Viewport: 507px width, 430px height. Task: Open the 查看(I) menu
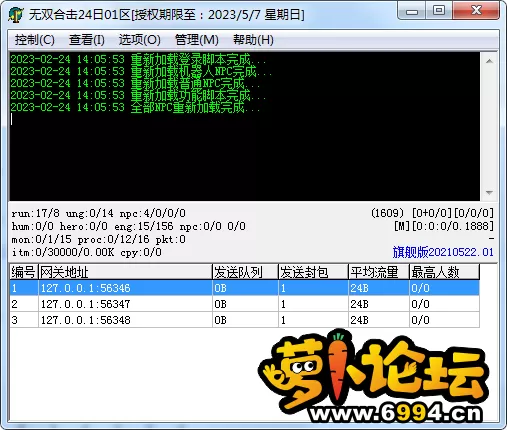tap(87, 40)
